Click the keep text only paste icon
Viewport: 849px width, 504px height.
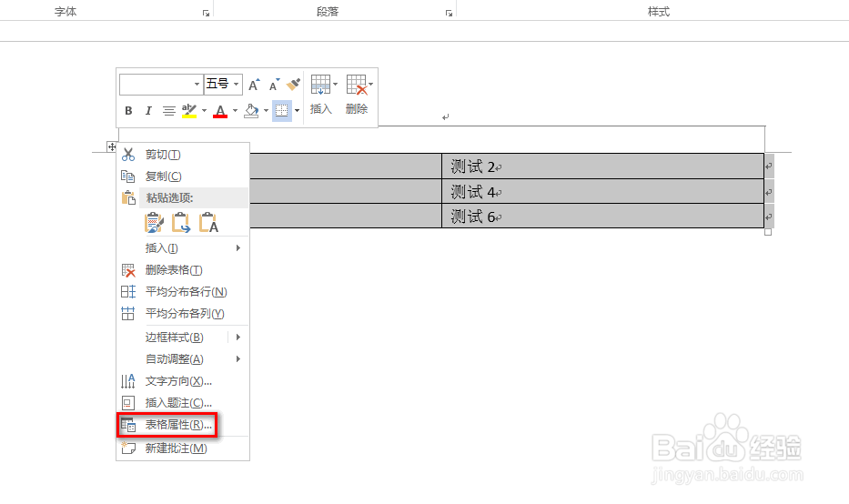pyautogui.click(x=208, y=223)
